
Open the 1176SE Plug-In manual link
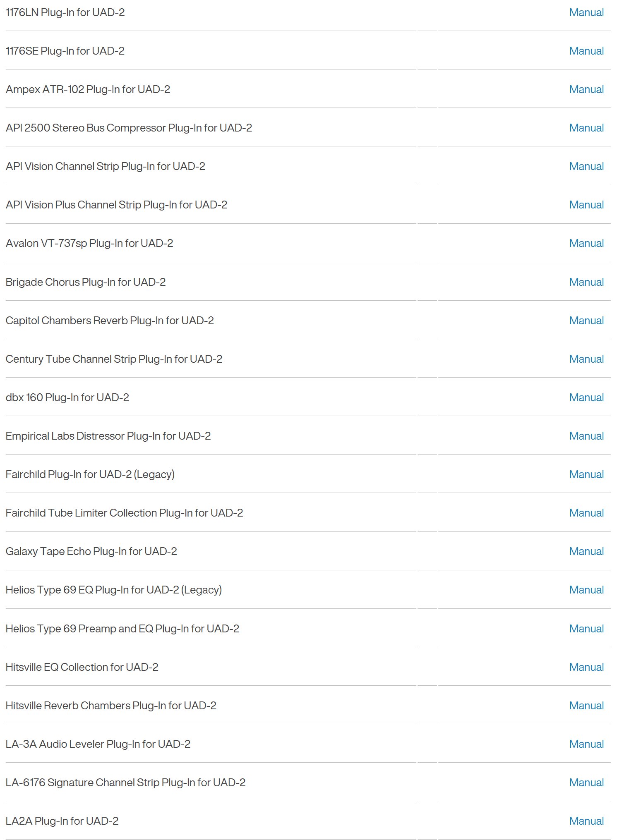pyautogui.click(x=586, y=51)
